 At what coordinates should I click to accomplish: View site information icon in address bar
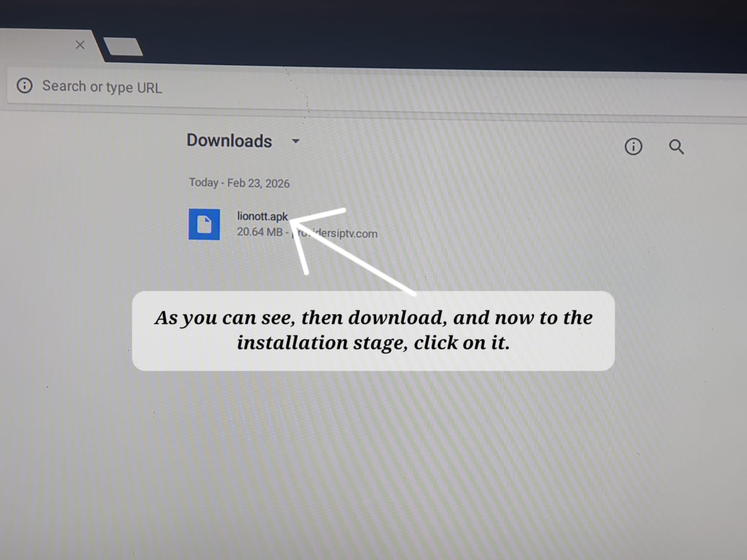[25, 85]
